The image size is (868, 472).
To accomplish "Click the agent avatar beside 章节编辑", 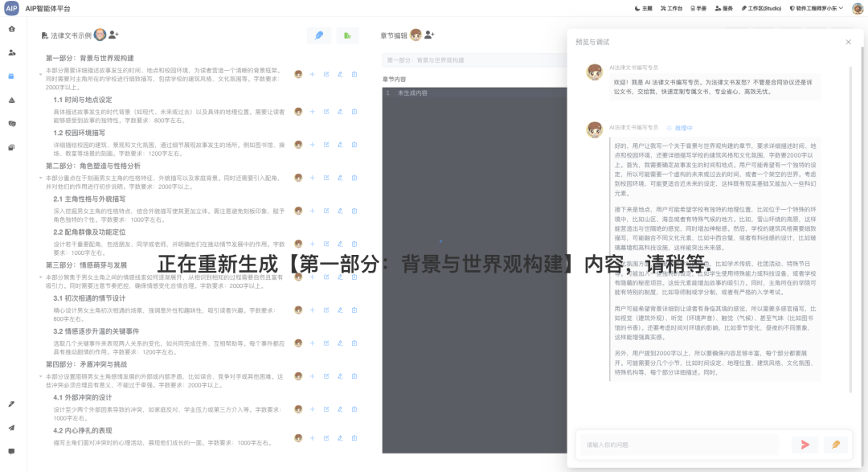I will (416, 35).
